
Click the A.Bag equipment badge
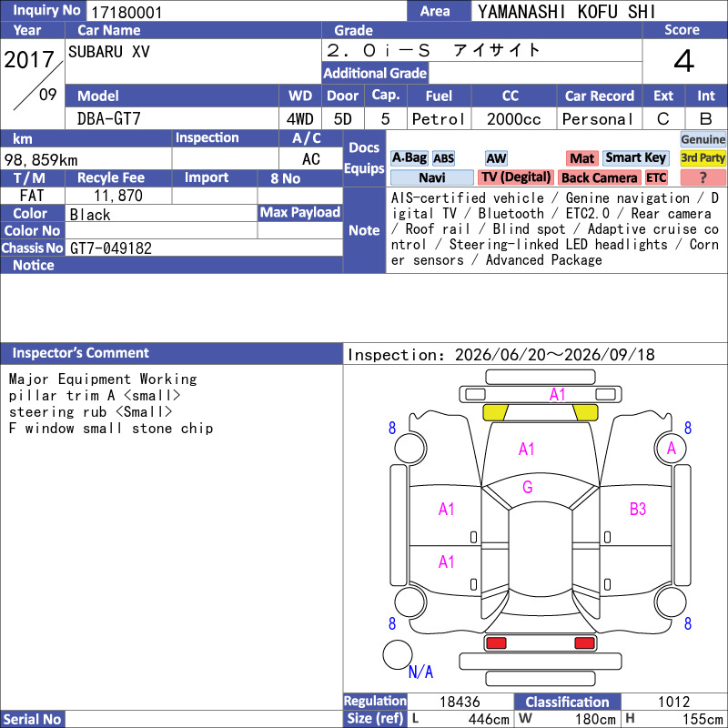pyautogui.click(x=409, y=158)
